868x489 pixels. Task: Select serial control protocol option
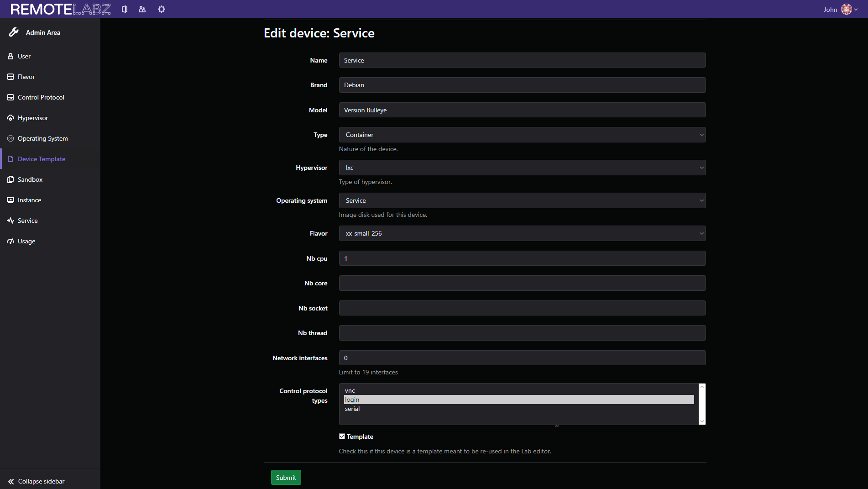coord(519,409)
